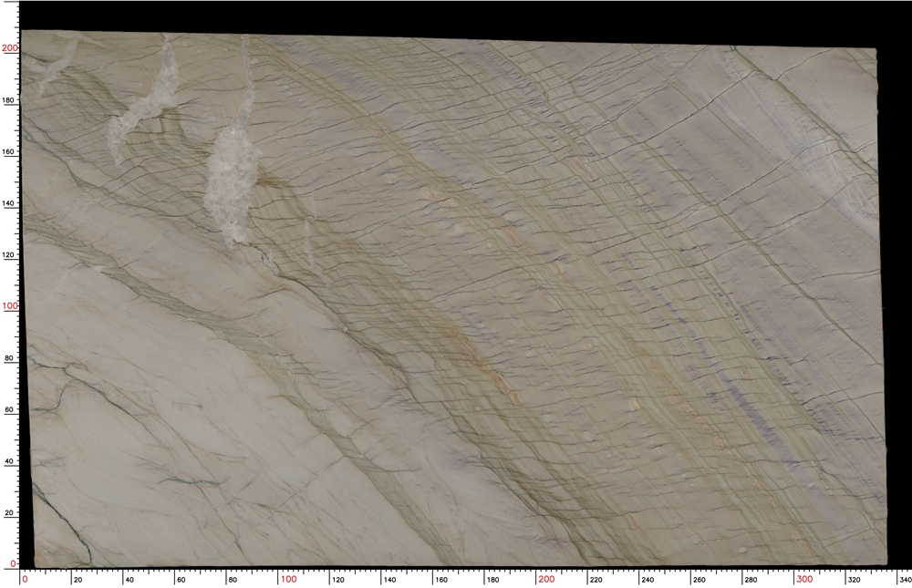Screen dimensions: 912x588
Task: Pick the 80 label on the horizontal ruler
Action: click(x=233, y=580)
